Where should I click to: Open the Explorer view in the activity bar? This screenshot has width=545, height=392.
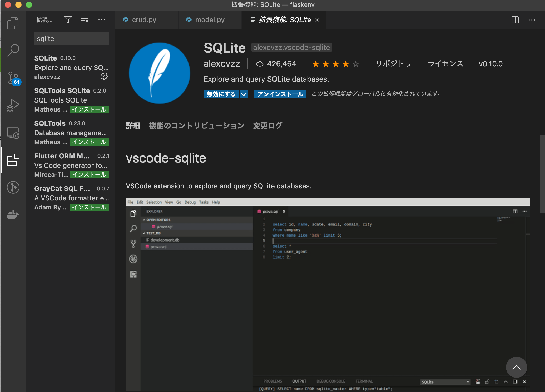click(x=13, y=23)
